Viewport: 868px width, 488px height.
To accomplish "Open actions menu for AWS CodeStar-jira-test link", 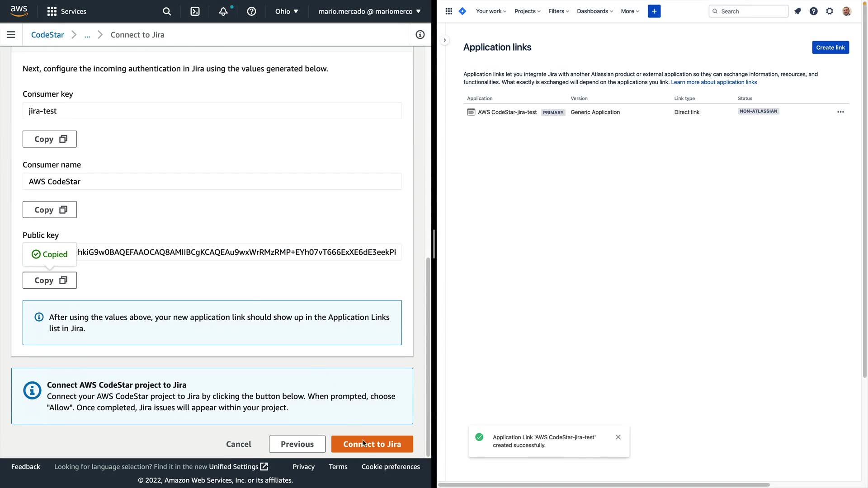I will coord(840,112).
